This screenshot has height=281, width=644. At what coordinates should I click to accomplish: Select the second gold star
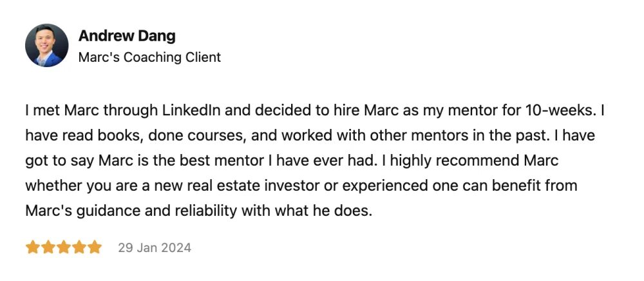(48, 247)
